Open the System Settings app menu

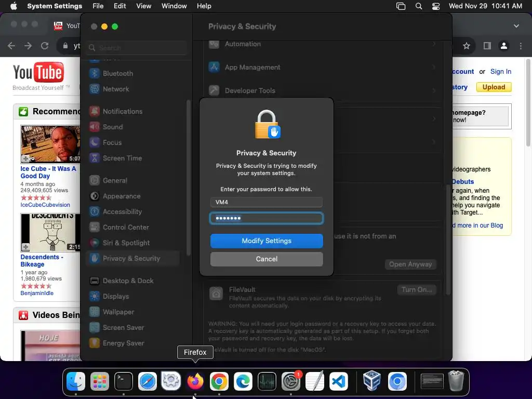coord(55,6)
